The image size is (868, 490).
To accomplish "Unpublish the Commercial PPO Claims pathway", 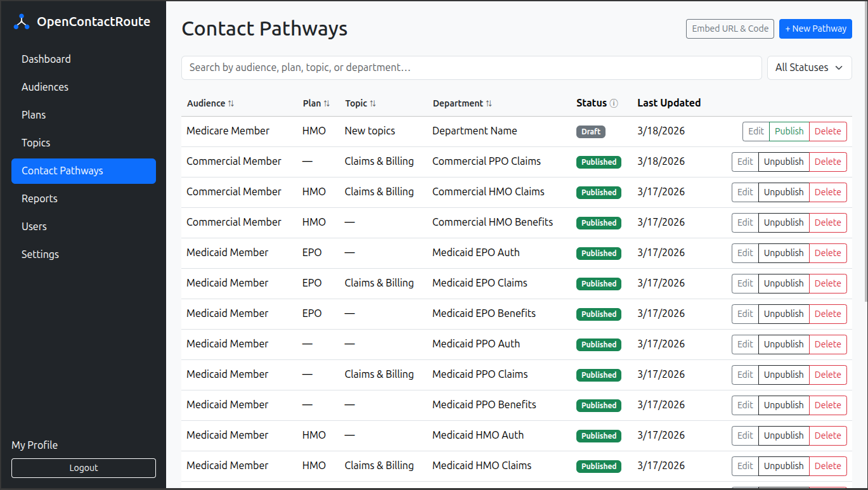I will 784,162.
